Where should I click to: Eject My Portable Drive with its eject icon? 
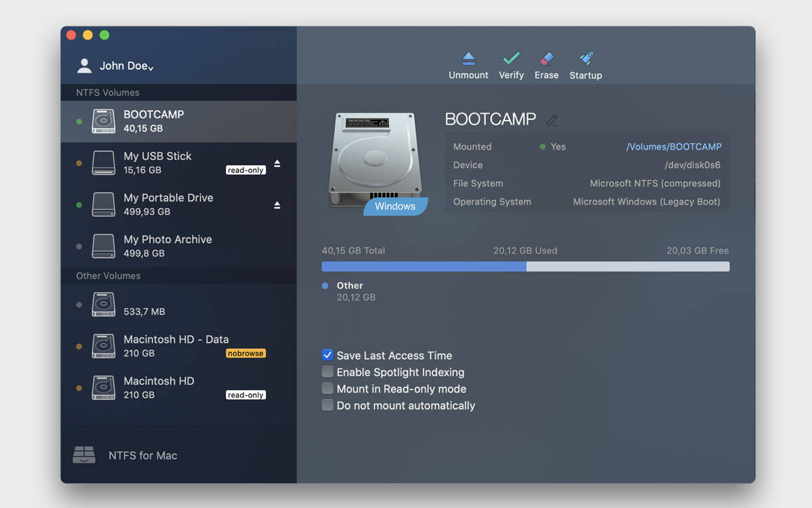pyautogui.click(x=277, y=205)
